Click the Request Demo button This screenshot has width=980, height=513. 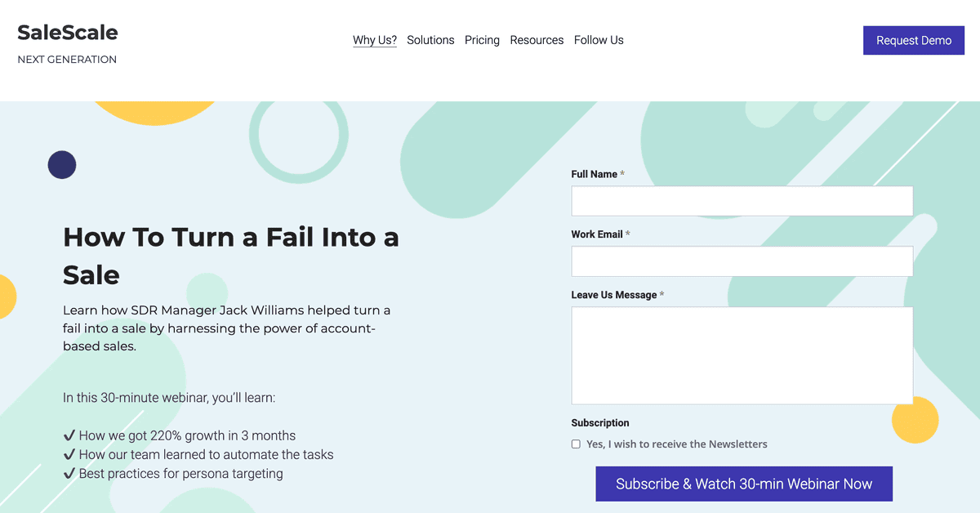(913, 40)
